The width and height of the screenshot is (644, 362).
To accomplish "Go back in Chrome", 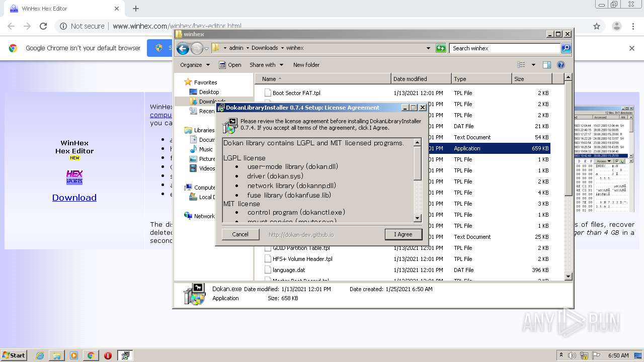I will point(11,26).
